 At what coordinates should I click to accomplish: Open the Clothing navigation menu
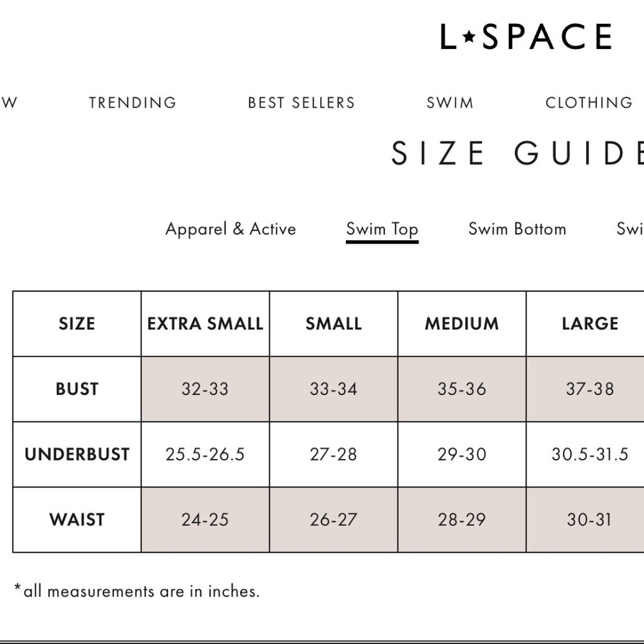589,102
